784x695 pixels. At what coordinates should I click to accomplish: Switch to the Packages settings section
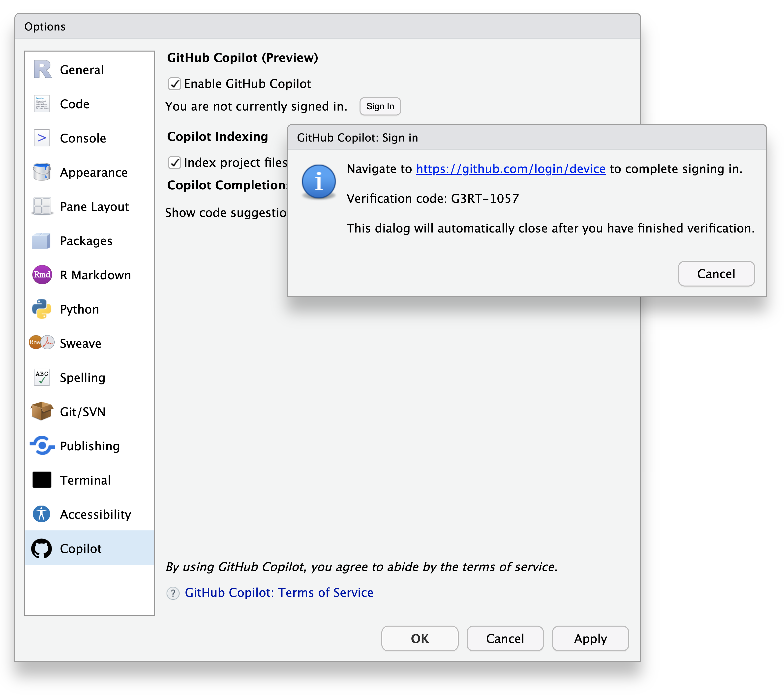86,241
